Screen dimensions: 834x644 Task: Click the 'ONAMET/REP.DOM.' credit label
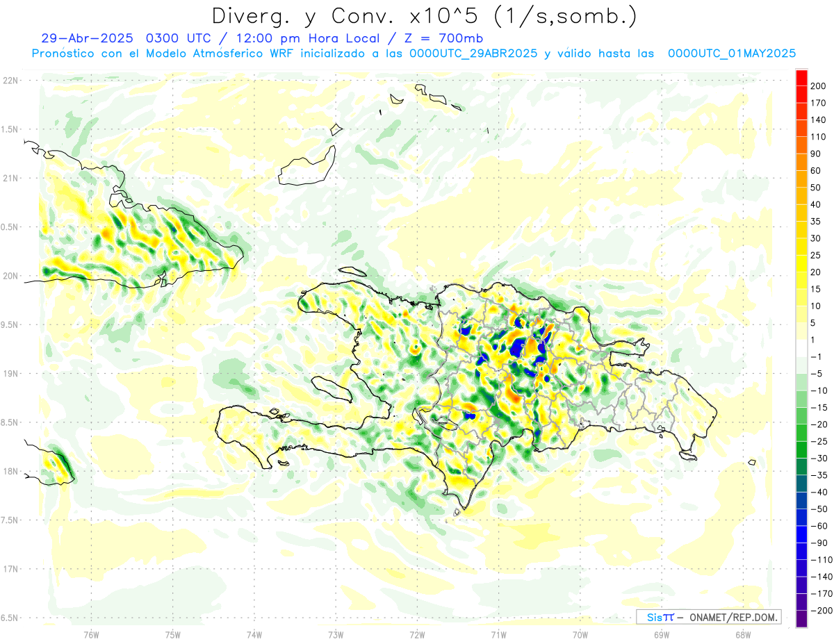point(734,617)
